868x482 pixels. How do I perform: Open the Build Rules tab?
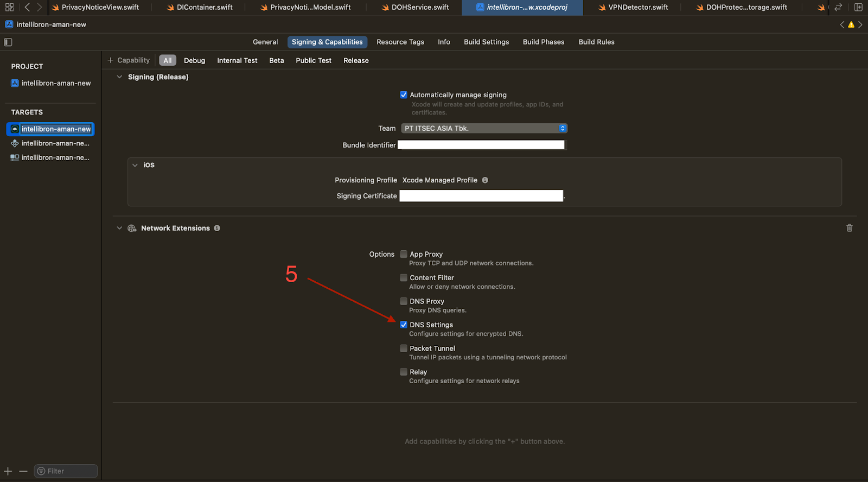tap(596, 42)
